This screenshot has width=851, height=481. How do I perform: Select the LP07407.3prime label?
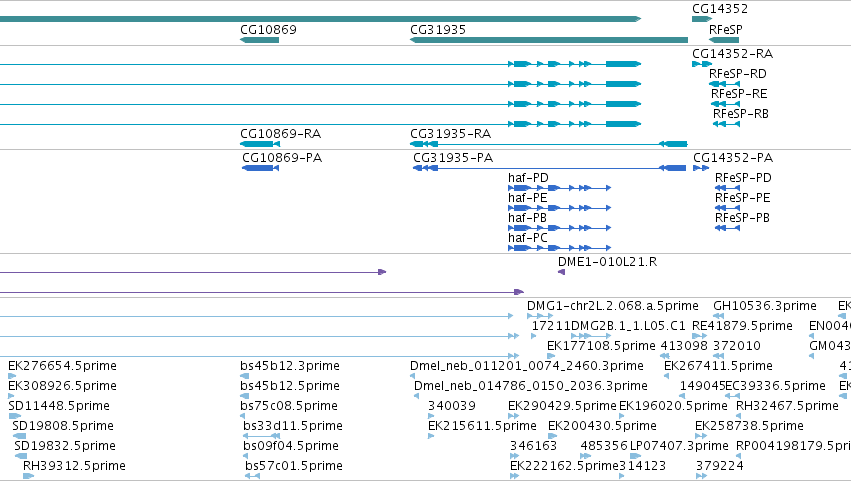(x=679, y=446)
